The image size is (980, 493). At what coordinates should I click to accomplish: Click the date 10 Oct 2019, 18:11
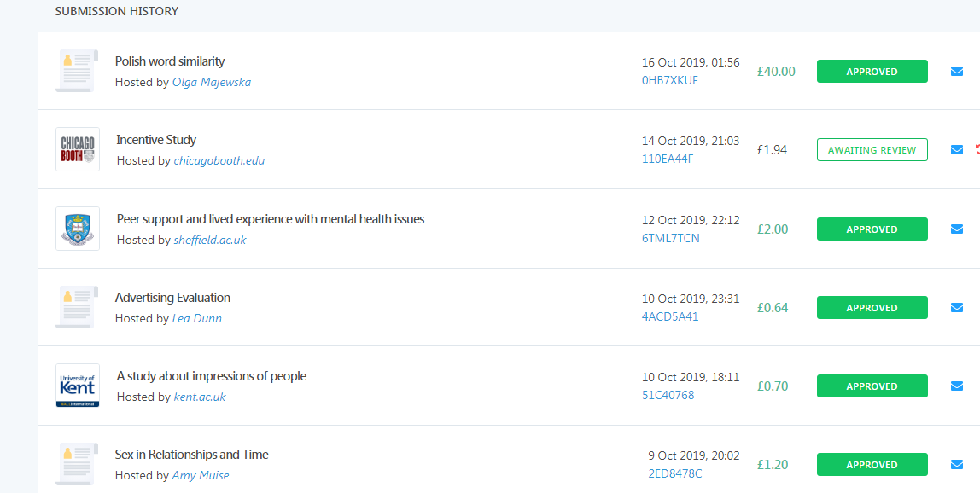tap(691, 377)
